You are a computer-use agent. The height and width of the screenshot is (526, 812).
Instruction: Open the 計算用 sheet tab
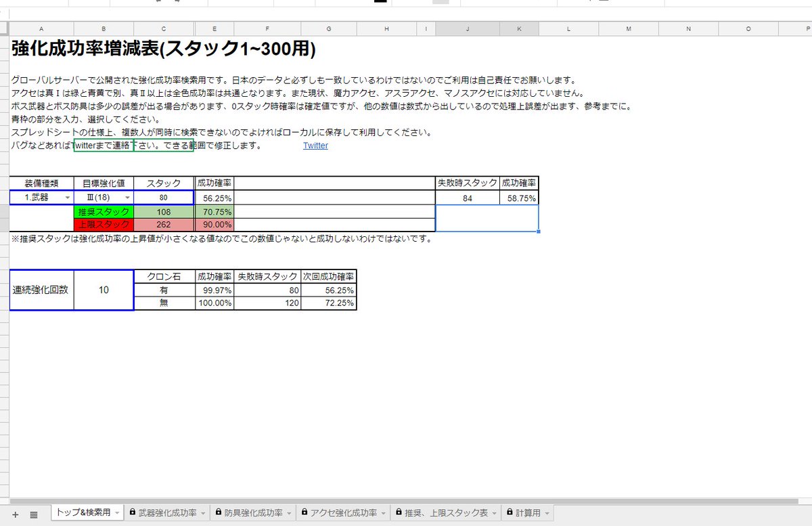point(528,513)
